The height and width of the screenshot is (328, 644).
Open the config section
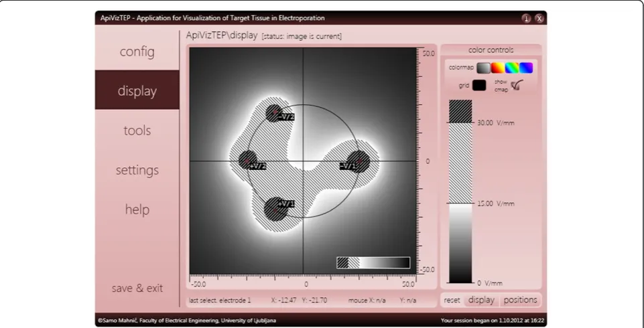(x=137, y=52)
